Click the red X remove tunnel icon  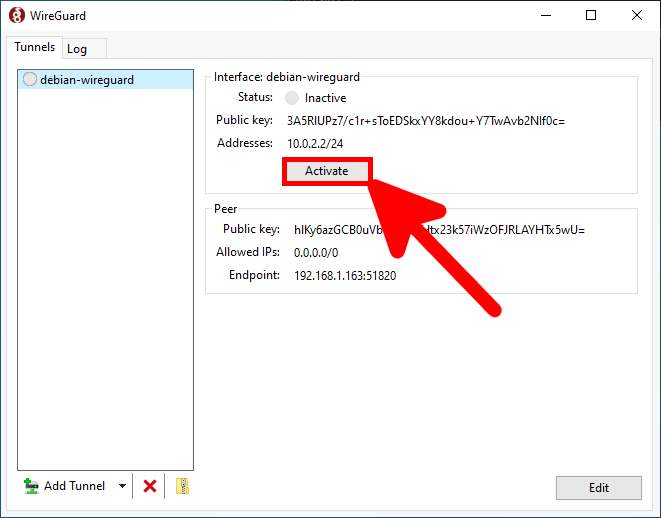[150, 486]
